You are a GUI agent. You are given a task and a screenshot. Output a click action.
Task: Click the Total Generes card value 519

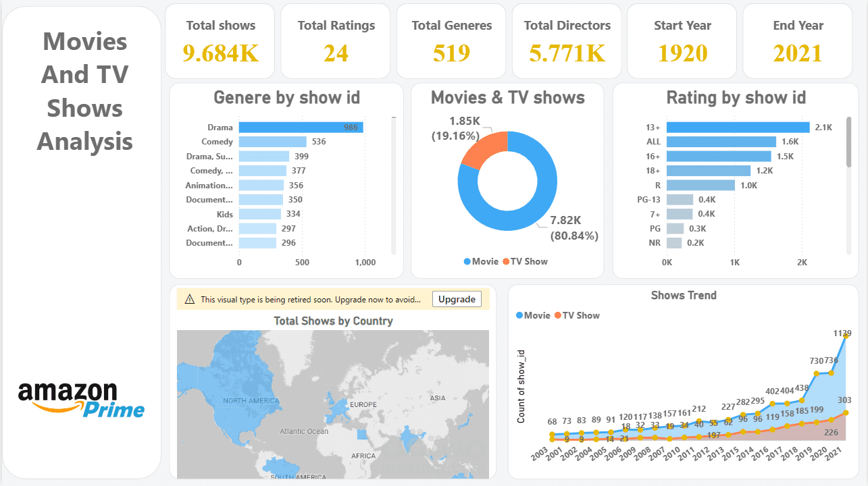pos(452,53)
